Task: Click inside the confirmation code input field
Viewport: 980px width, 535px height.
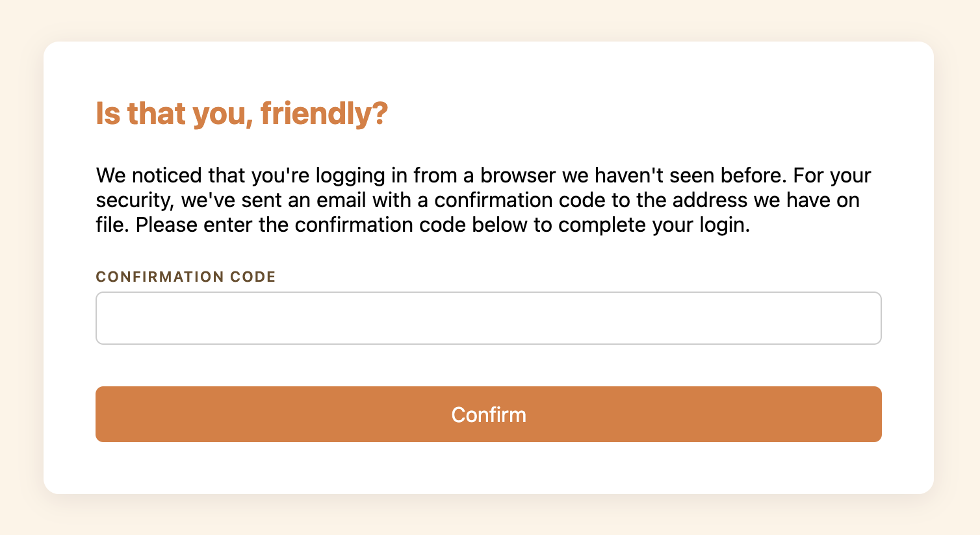Action: click(489, 317)
